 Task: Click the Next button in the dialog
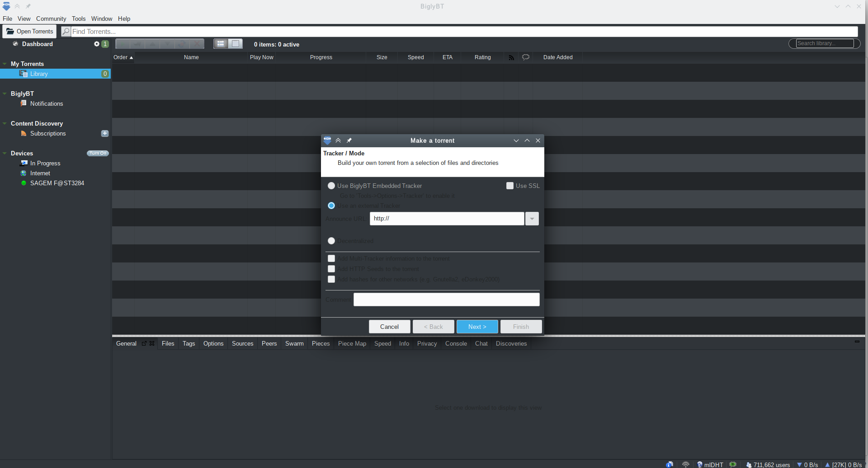tap(477, 326)
